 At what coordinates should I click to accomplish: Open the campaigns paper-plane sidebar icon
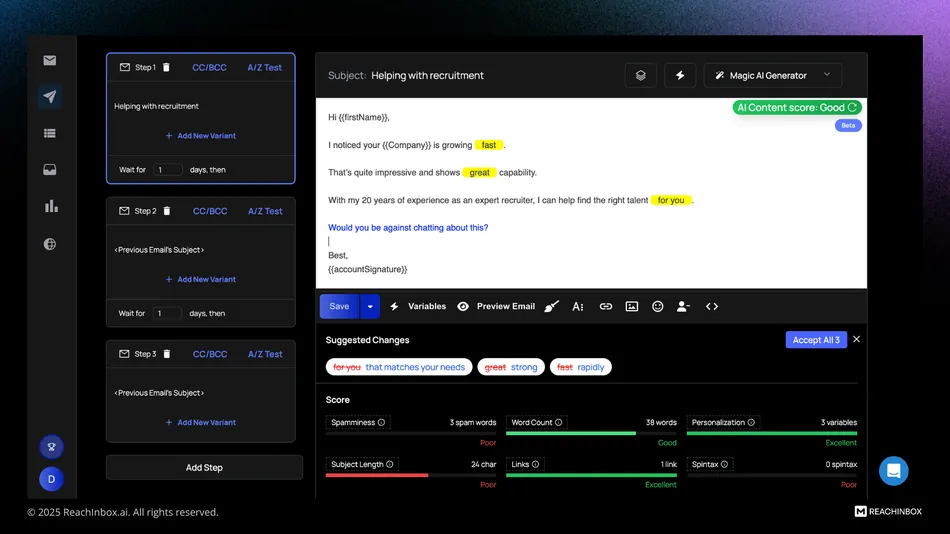[x=50, y=96]
